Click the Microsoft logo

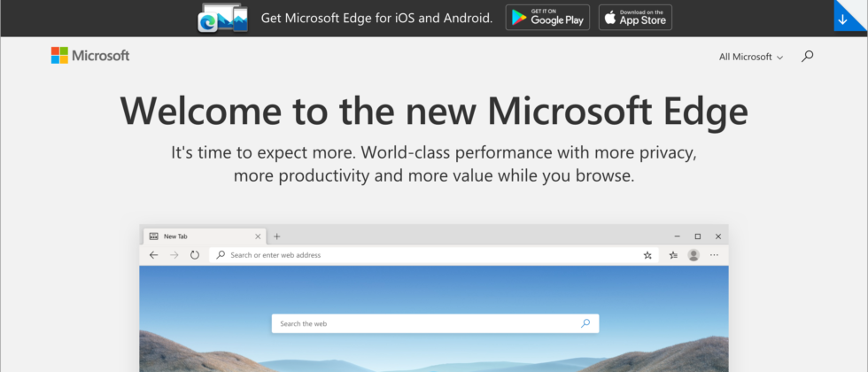point(90,56)
